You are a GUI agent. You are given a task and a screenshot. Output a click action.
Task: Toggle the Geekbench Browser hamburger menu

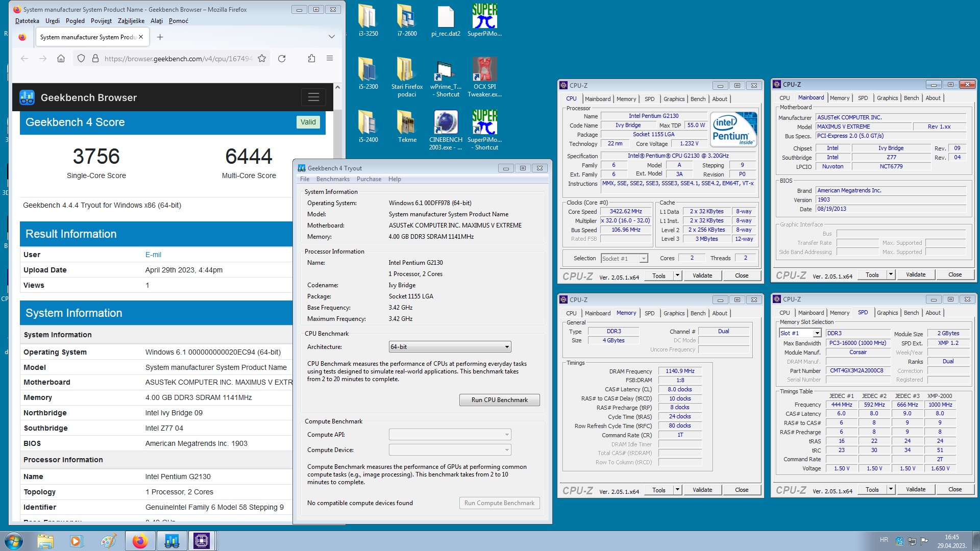pos(313,97)
